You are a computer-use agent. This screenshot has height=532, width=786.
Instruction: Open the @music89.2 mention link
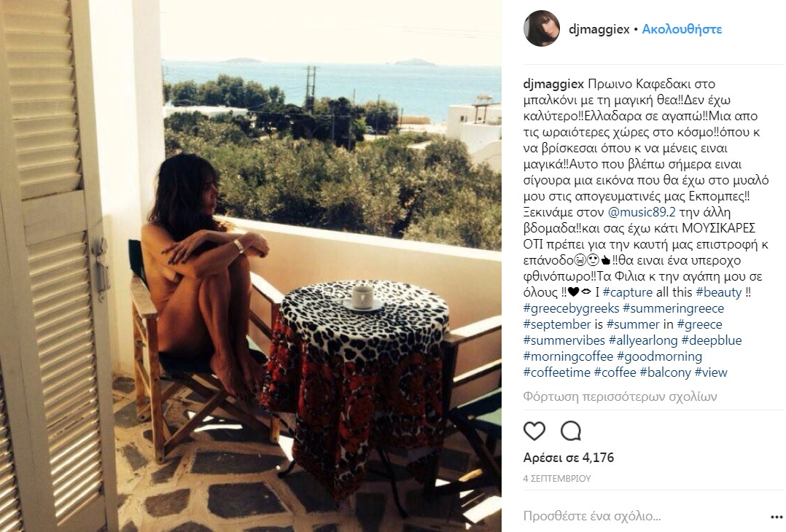[642, 212]
